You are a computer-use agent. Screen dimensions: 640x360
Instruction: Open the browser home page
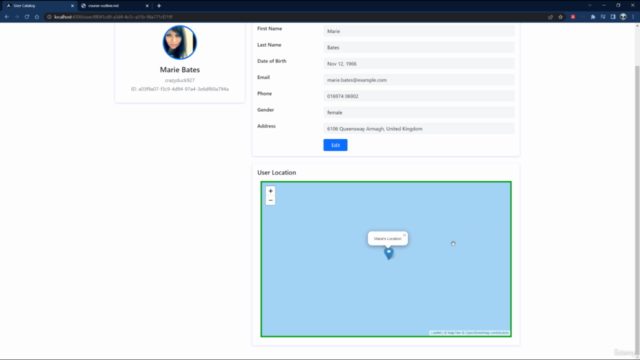pos(37,17)
